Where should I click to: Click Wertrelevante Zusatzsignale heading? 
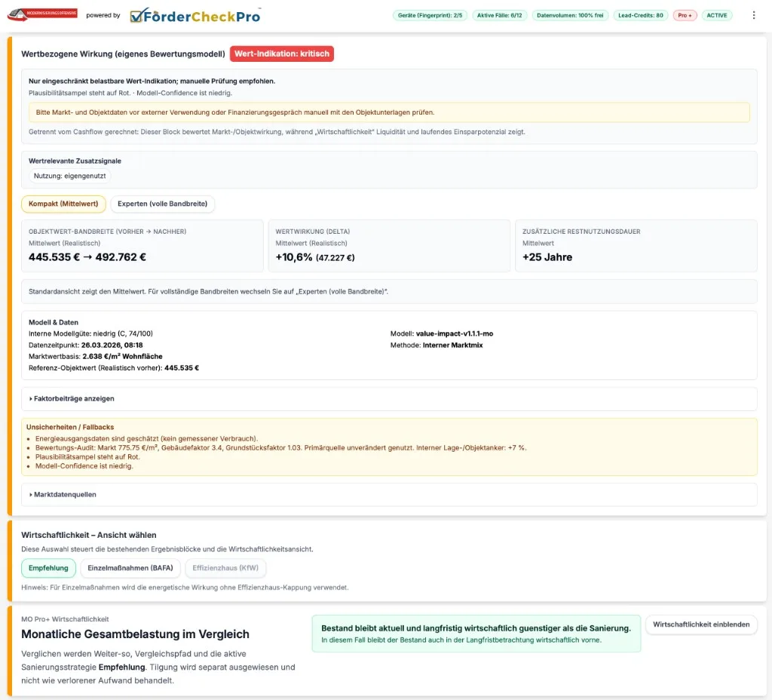pyautogui.click(x=75, y=161)
